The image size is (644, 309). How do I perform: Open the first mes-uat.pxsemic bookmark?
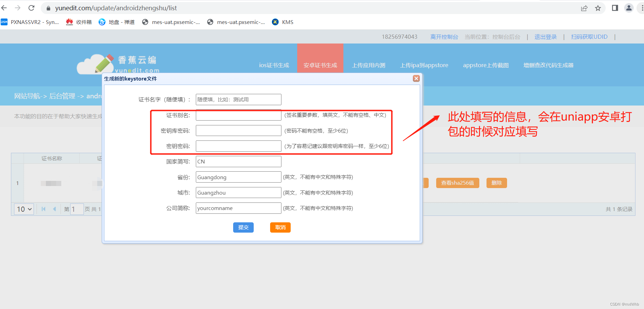[171, 22]
